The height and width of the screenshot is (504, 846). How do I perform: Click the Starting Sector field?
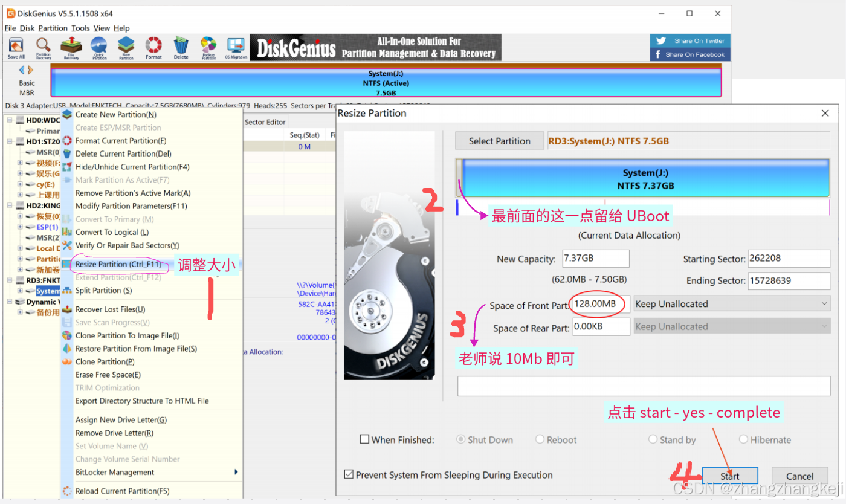click(789, 258)
